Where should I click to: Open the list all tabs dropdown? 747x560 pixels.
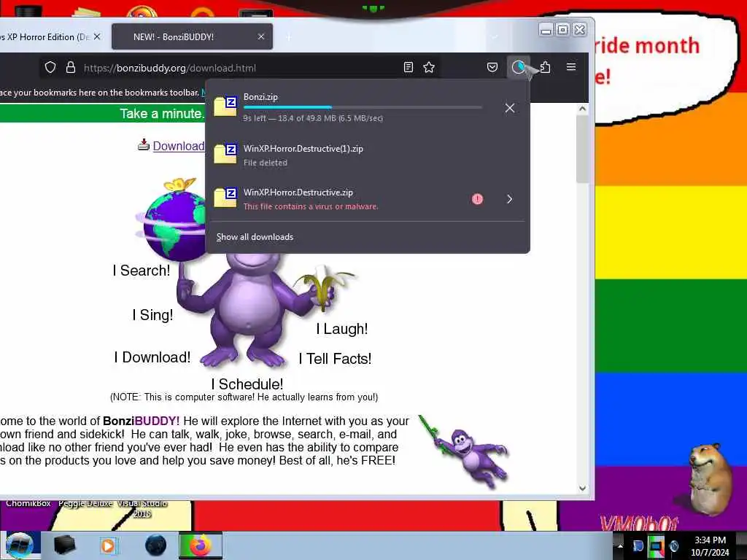[x=495, y=36]
